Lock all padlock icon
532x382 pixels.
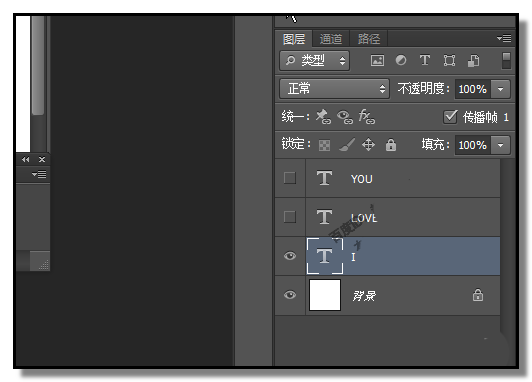[x=391, y=145]
